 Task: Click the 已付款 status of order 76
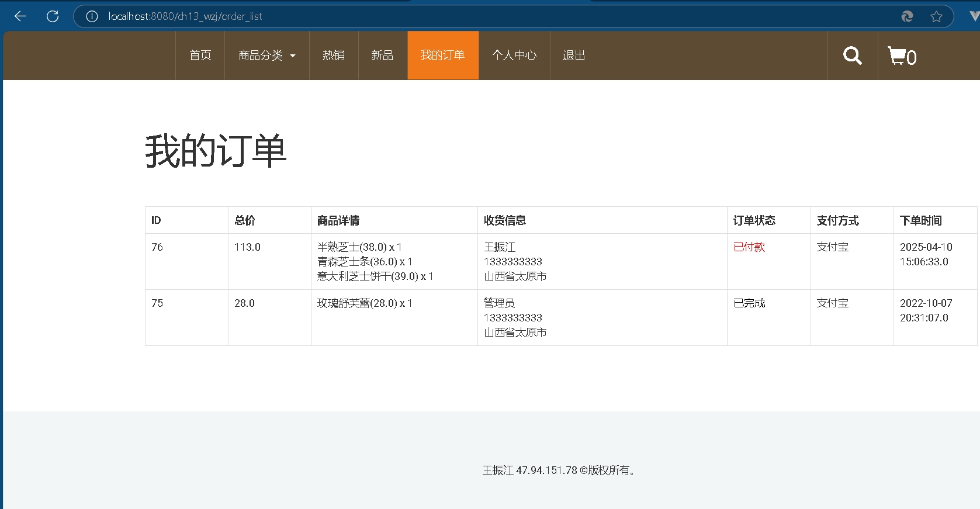pos(749,247)
